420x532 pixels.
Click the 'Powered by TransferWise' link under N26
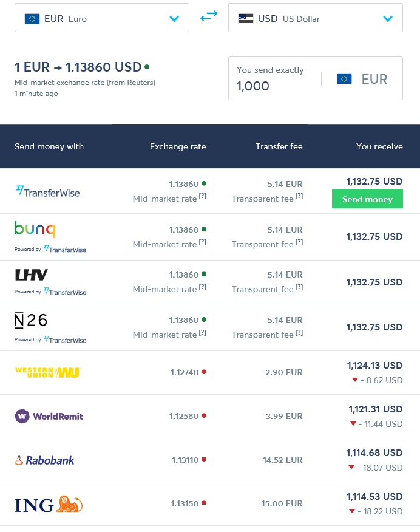coord(50,340)
